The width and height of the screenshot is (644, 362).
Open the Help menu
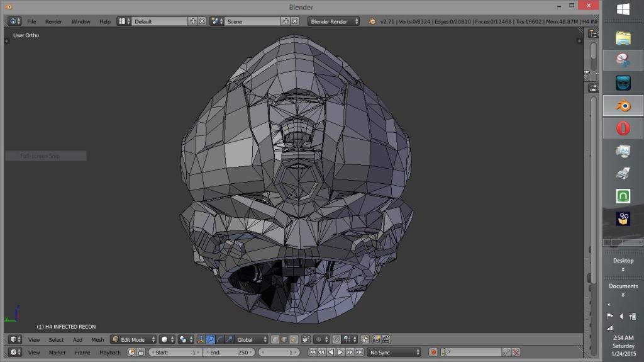click(105, 21)
